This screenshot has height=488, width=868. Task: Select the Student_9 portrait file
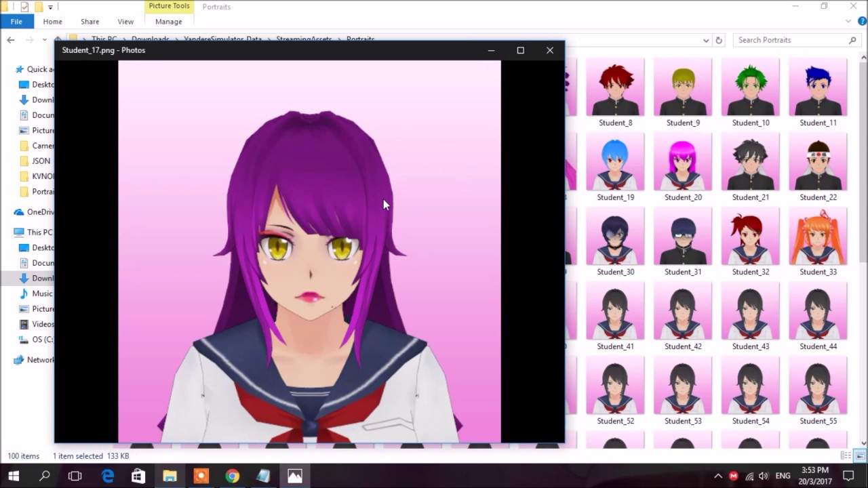point(683,87)
